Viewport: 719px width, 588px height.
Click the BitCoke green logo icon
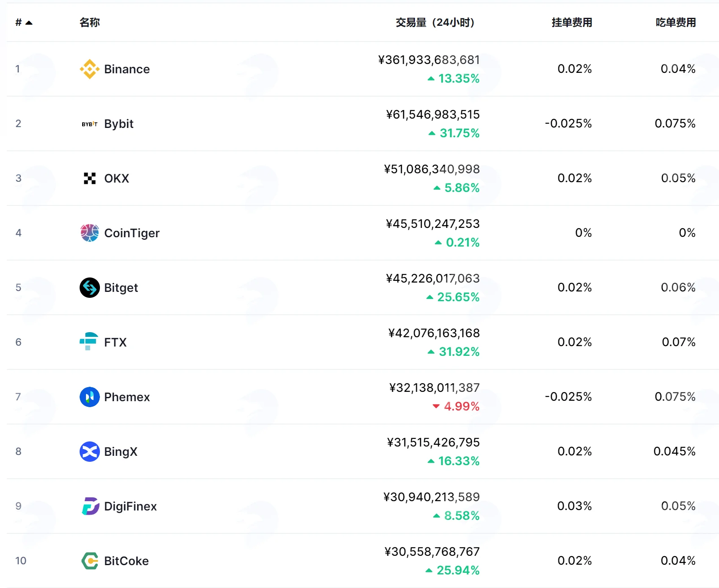(x=89, y=561)
